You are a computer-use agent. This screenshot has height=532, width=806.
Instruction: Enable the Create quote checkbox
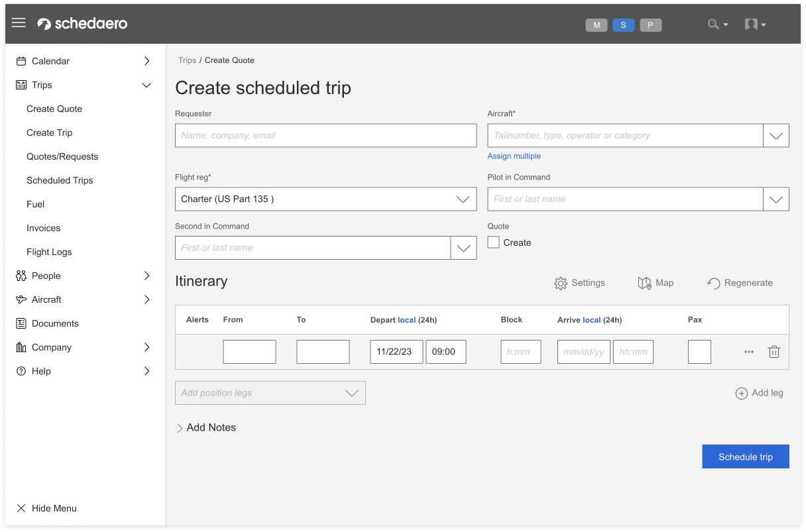(494, 242)
